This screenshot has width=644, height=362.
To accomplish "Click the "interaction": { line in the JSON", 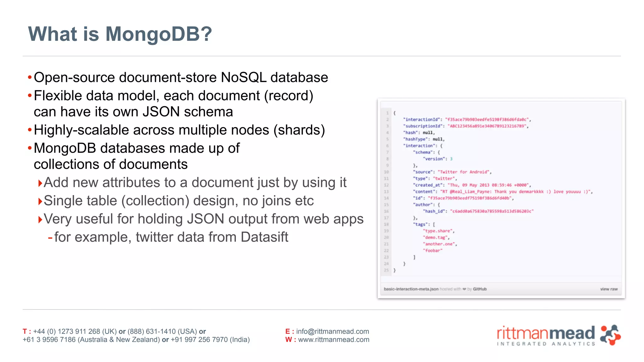I will (x=423, y=146).
